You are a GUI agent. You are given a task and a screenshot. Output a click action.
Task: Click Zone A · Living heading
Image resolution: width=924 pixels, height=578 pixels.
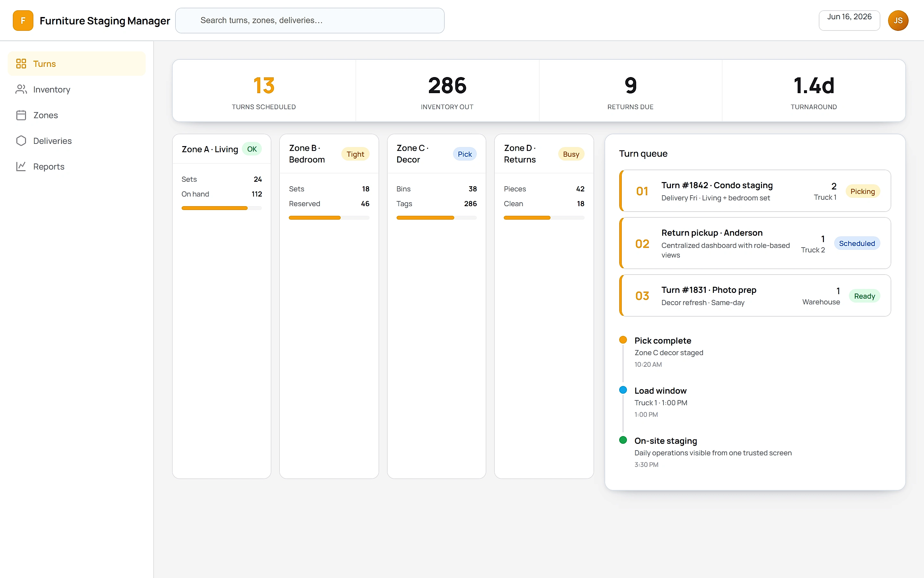(x=210, y=149)
